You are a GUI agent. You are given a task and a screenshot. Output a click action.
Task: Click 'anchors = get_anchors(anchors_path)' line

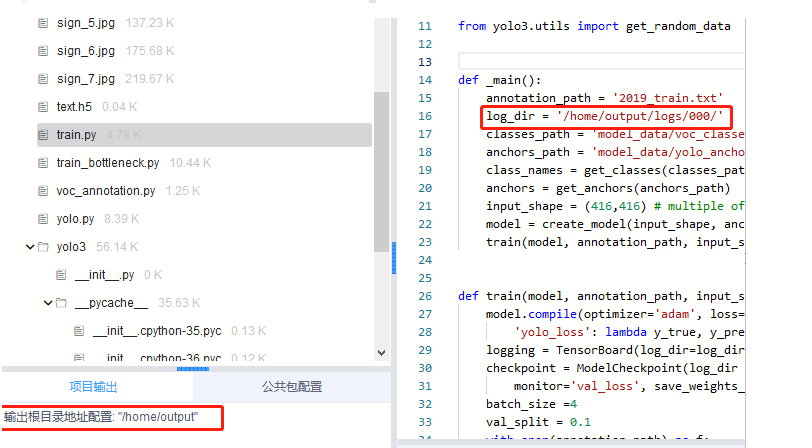point(608,188)
